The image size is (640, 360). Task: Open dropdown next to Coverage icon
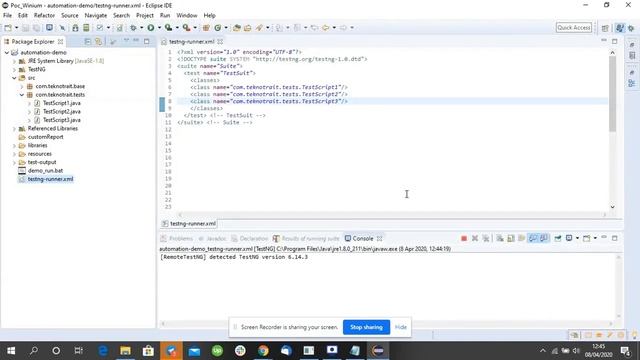tap(177, 28)
